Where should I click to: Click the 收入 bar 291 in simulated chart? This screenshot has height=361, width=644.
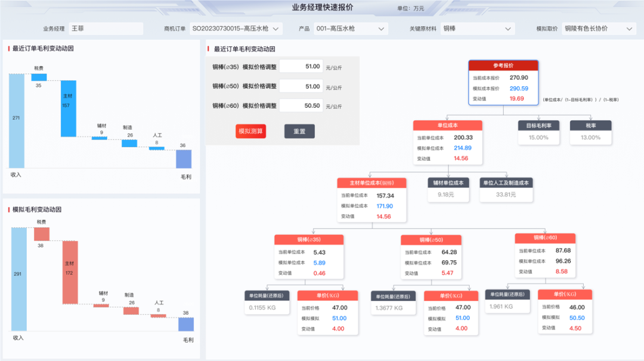pos(19,279)
